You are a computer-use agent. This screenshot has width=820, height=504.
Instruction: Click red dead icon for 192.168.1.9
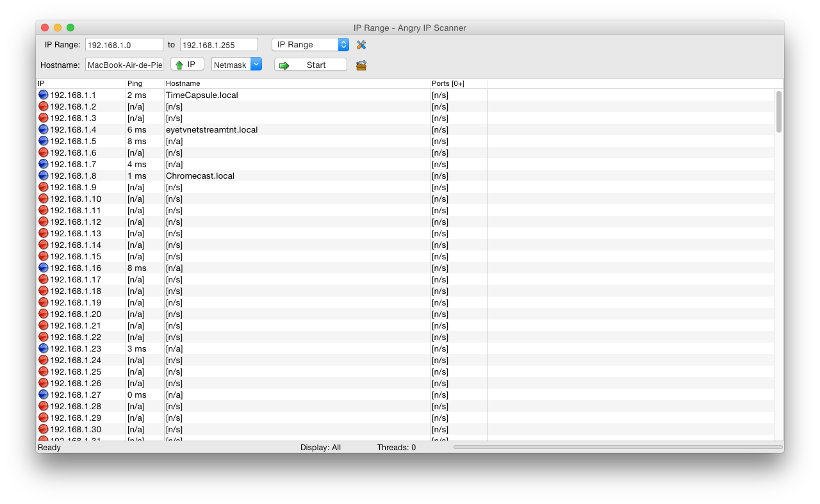coord(44,187)
